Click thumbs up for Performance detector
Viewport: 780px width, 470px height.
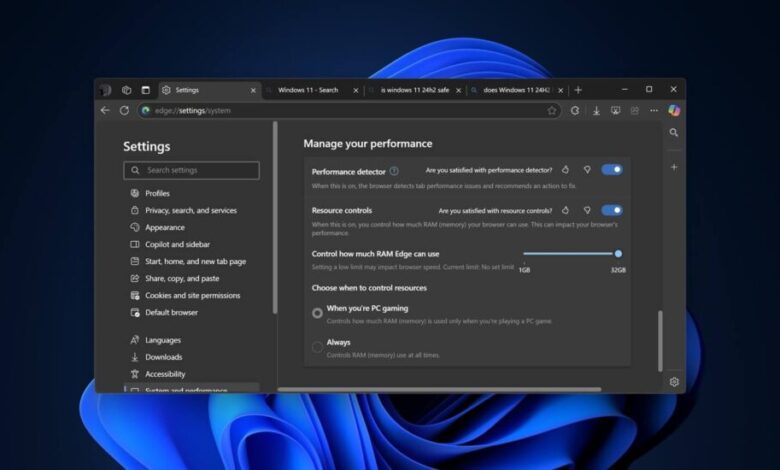point(566,170)
